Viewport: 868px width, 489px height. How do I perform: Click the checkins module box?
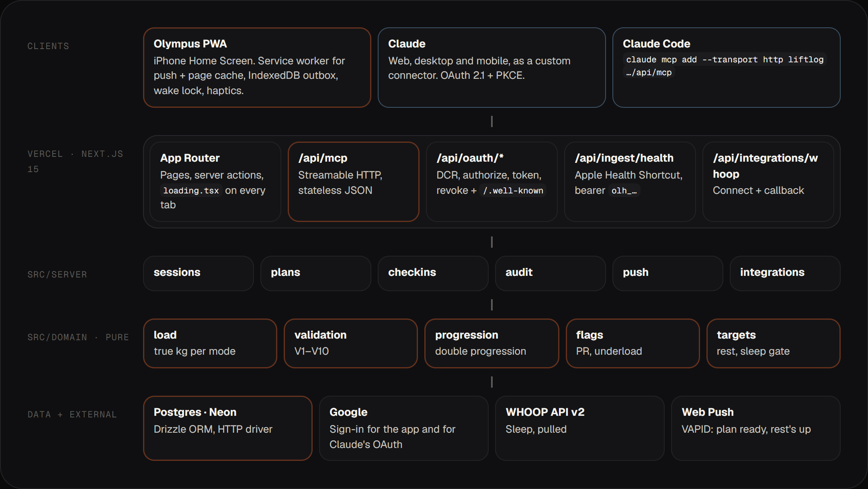coord(433,273)
